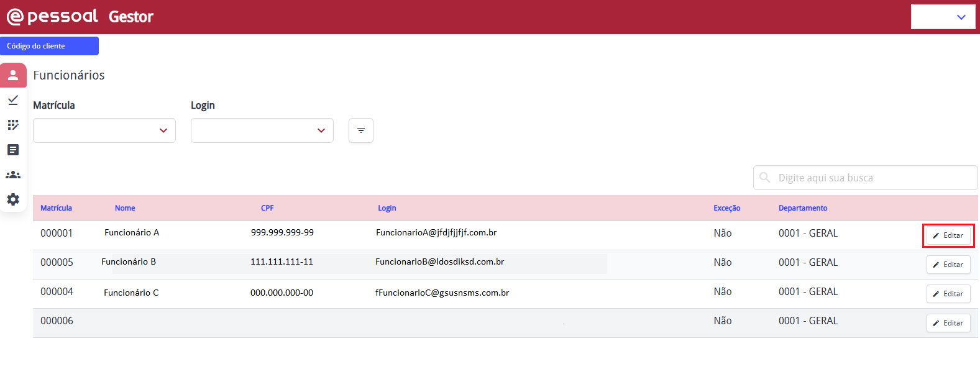Click login FuncionarioB@ldosdiksd.com.br
The width and height of the screenshot is (980, 382).
(x=440, y=261)
